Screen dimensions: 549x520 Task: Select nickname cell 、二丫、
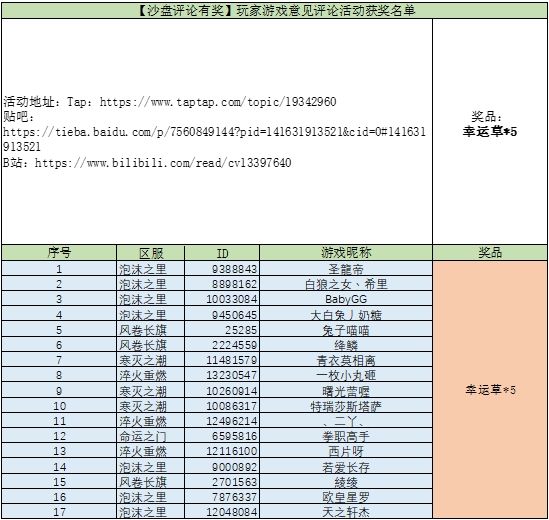[346, 421]
